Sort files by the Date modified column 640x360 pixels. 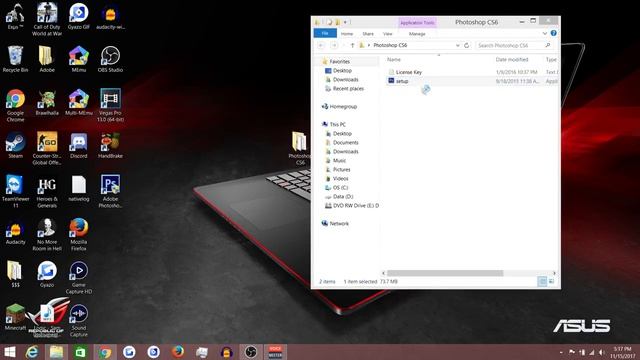tap(512, 60)
